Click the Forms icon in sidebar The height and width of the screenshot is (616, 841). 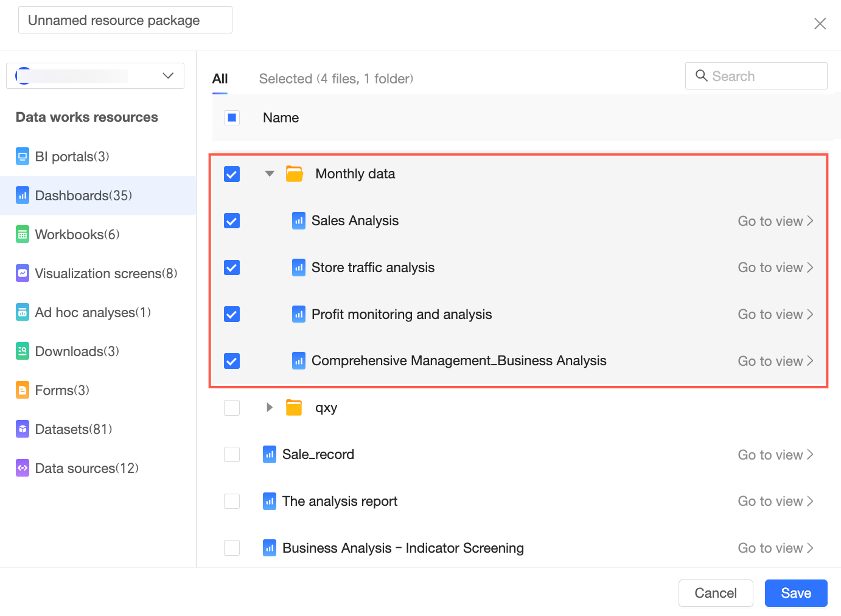pyautogui.click(x=23, y=390)
